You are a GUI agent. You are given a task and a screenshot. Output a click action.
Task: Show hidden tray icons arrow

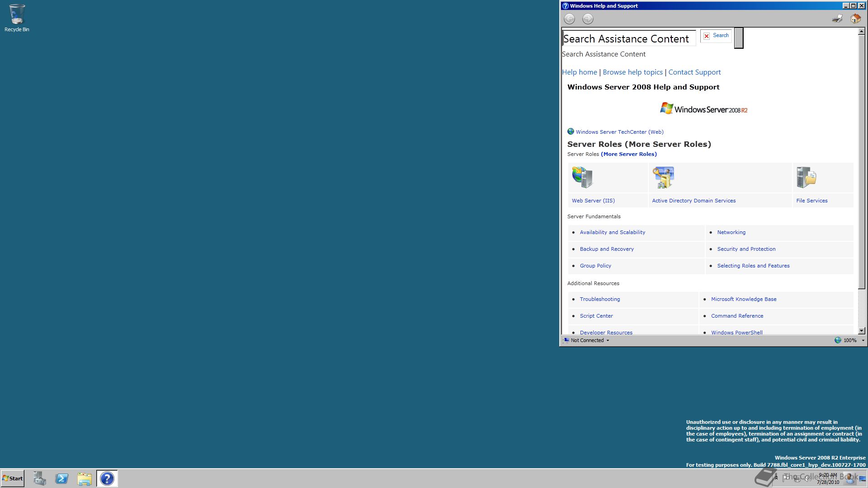776,478
